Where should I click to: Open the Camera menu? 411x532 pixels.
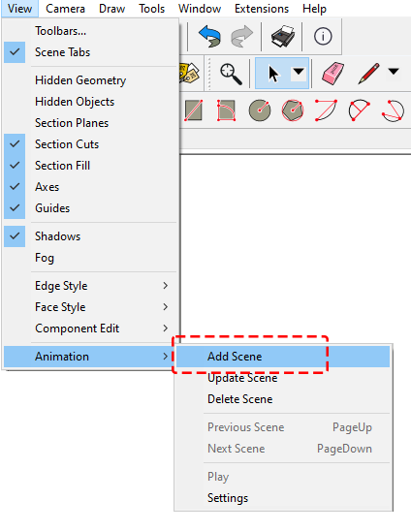pyautogui.click(x=66, y=9)
